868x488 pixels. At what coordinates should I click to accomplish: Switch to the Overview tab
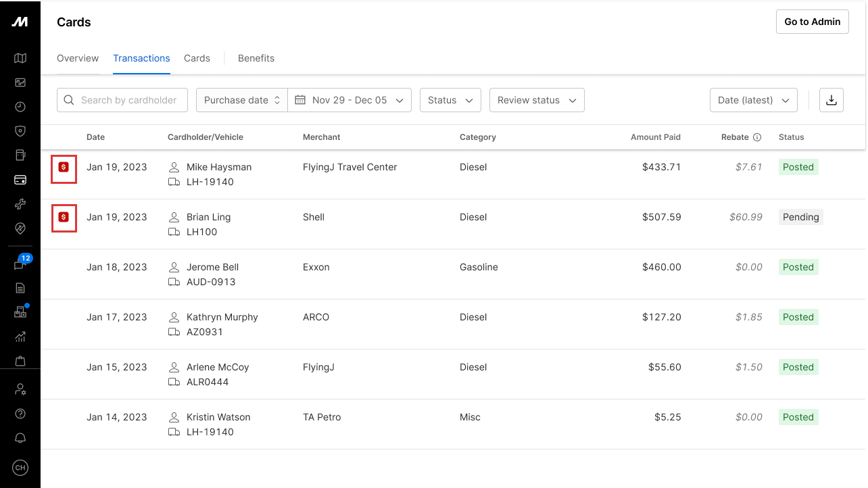78,58
